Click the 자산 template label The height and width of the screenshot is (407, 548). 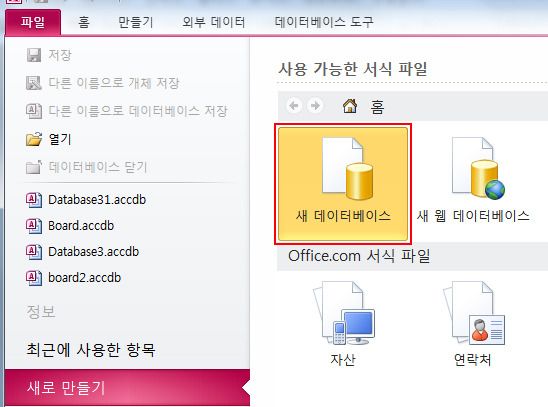[343, 359]
